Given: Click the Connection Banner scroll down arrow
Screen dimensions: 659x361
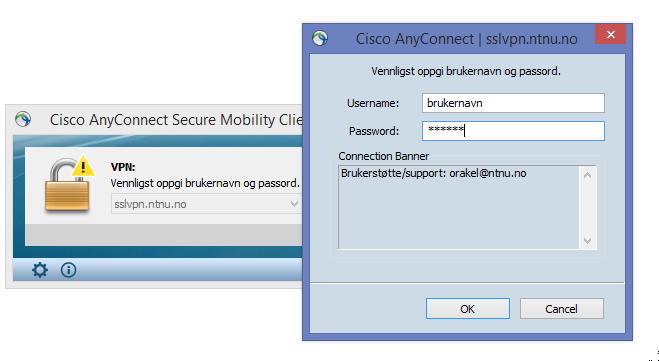Looking at the screenshot, I should [588, 241].
